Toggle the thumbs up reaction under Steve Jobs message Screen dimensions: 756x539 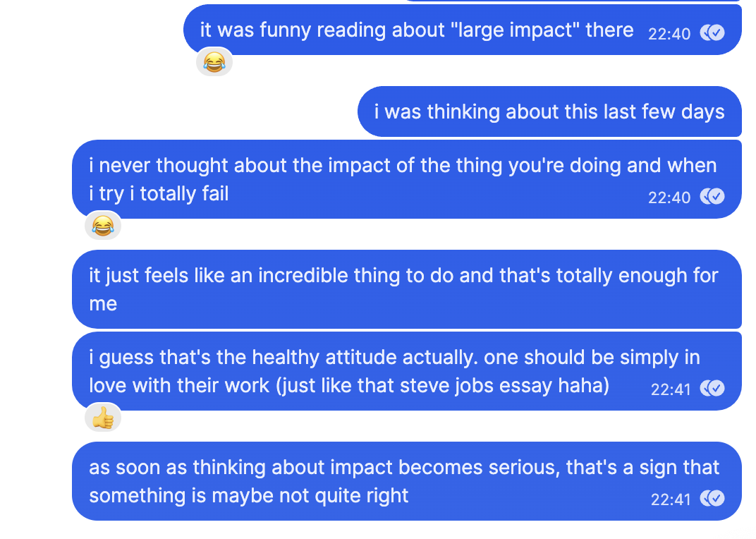point(103,418)
